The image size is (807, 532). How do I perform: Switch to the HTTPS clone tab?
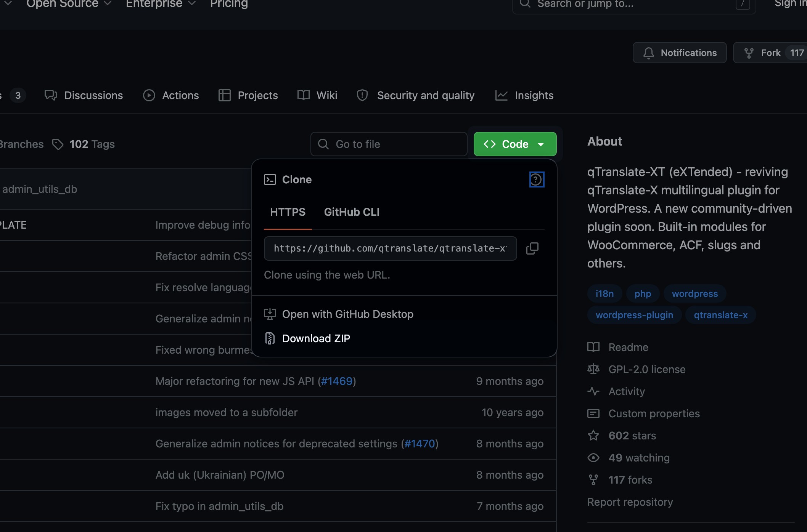(288, 212)
